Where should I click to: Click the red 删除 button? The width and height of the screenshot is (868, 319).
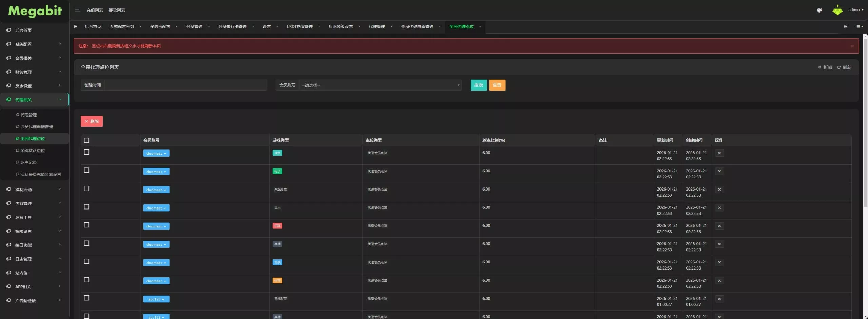point(92,121)
